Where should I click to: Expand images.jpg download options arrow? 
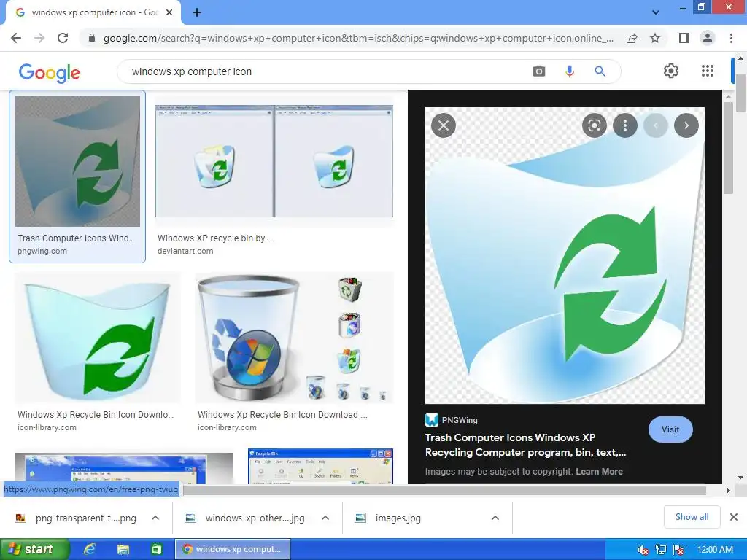[495, 518]
